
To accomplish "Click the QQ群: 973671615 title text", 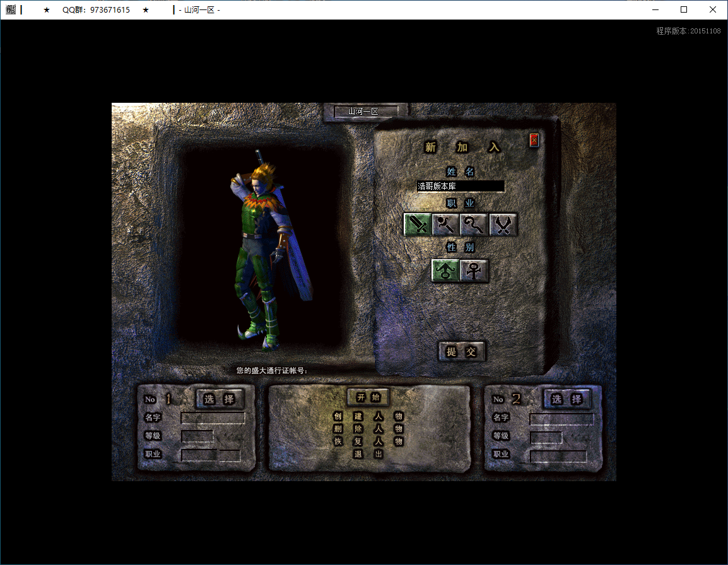I will (x=96, y=9).
